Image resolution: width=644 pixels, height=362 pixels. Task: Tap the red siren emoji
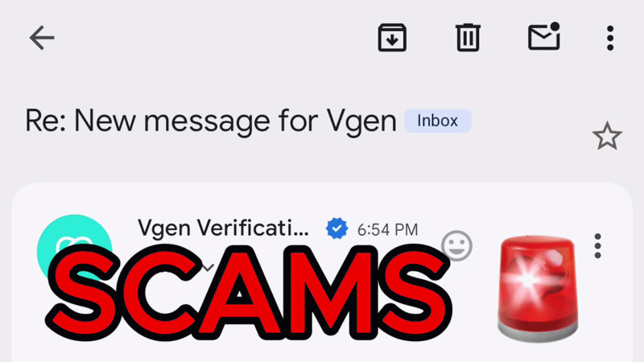[x=537, y=289]
